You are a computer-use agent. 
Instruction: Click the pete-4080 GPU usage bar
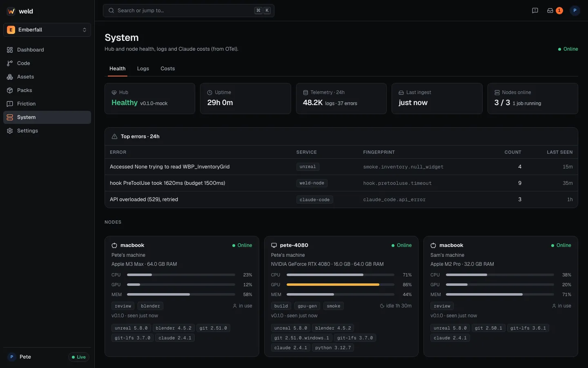click(341, 285)
